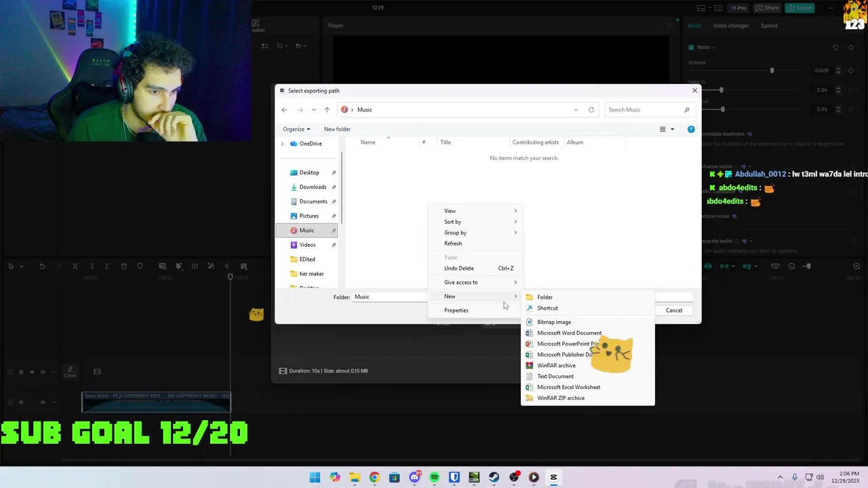Viewport: 868px width, 488px height.
Task: Open the dialog help question mark icon
Action: (691, 129)
